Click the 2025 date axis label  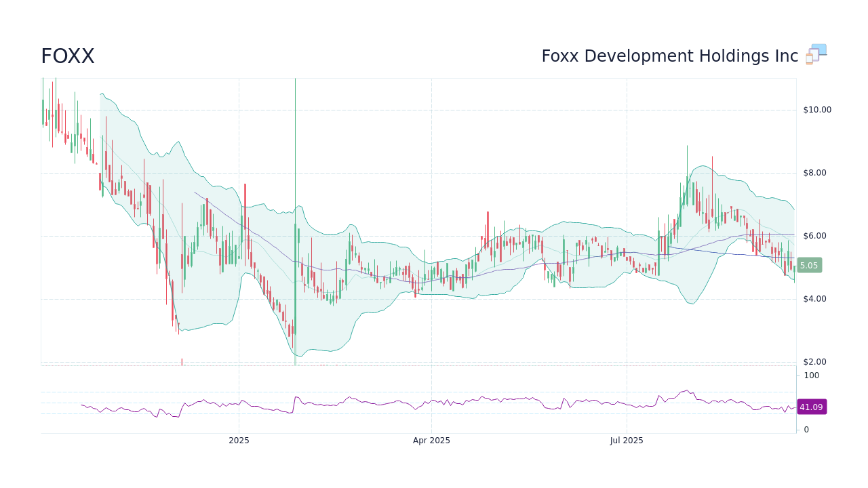tap(239, 441)
